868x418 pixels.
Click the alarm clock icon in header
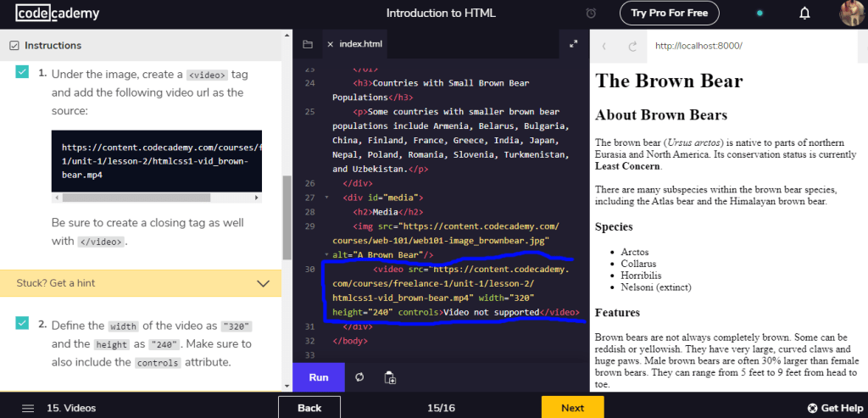(x=591, y=13)
